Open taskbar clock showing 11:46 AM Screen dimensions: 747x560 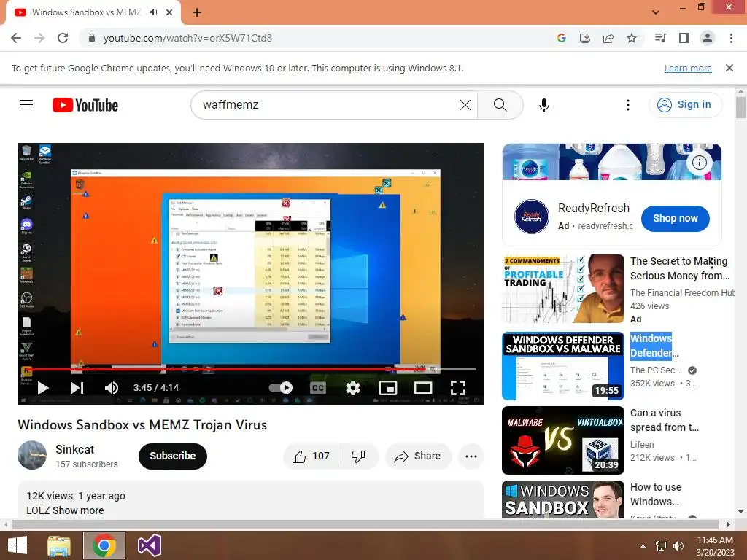715,546
